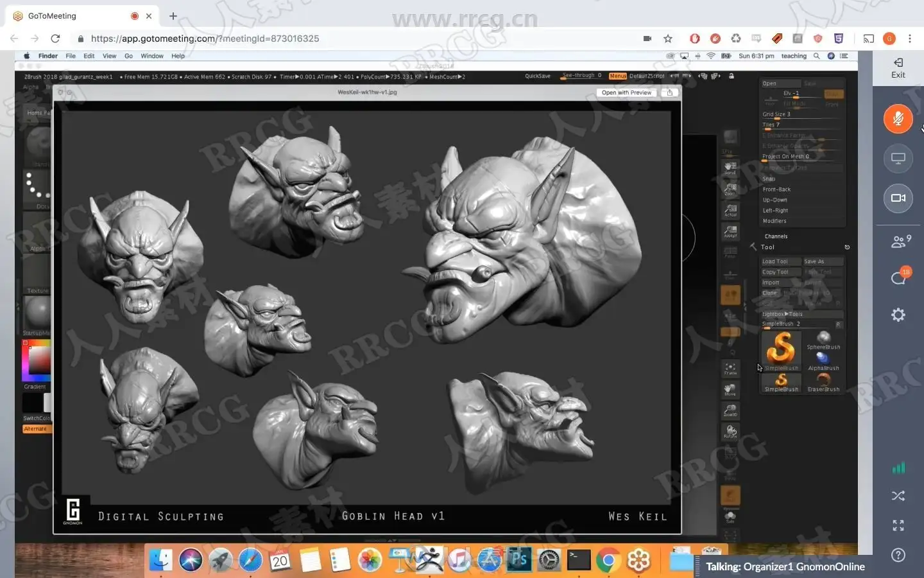
Task: Expand the Channels section
Action: click(x=776, y=236)
